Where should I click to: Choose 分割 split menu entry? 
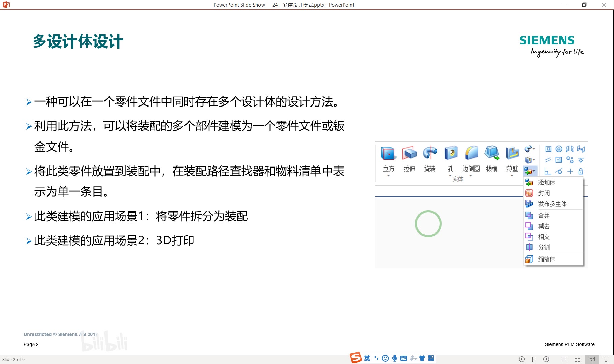[553, 247]
